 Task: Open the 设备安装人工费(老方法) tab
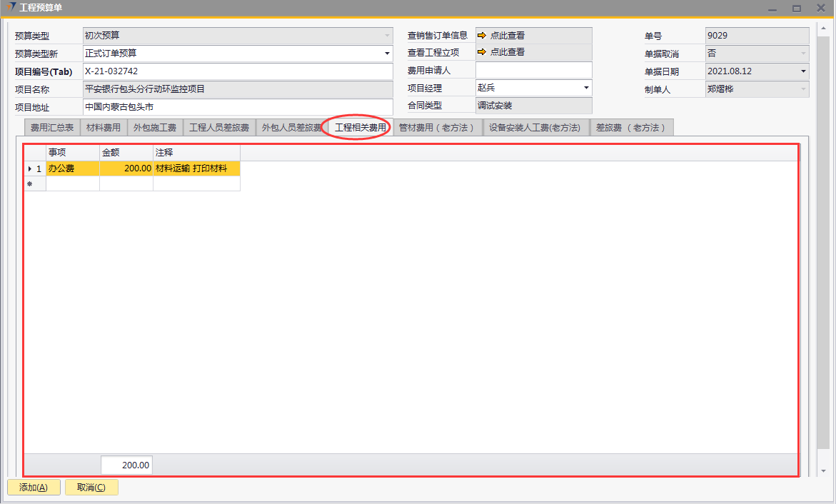pyautogui.click(x=535, y=128)
